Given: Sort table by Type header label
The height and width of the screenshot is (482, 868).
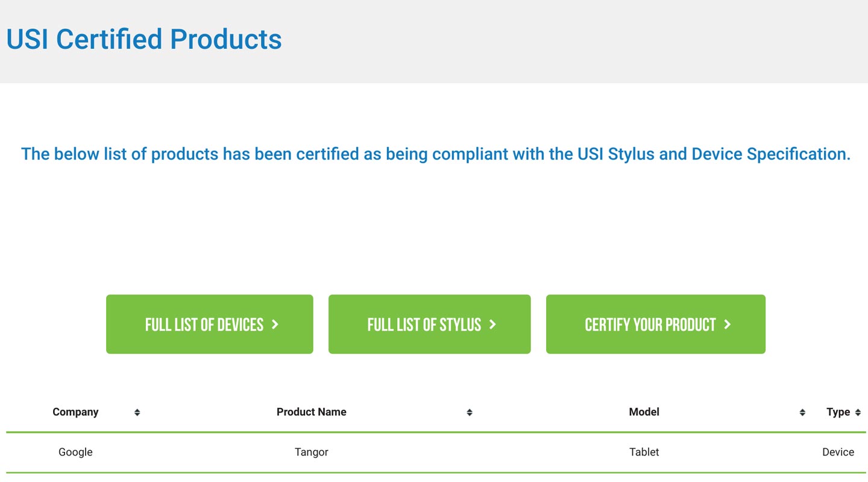Looking at the screenshot, I should [x=838, y=412].
